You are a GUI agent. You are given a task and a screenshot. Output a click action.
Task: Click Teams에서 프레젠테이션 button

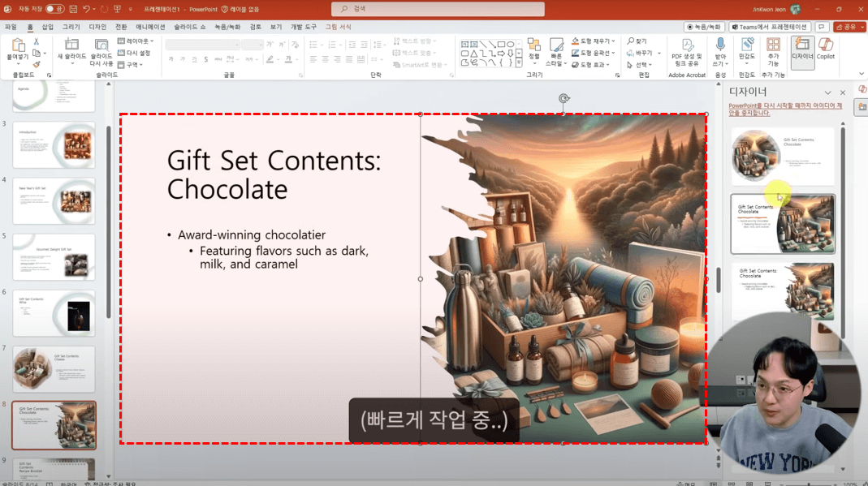pyautogui.click(x=770, y=27)
